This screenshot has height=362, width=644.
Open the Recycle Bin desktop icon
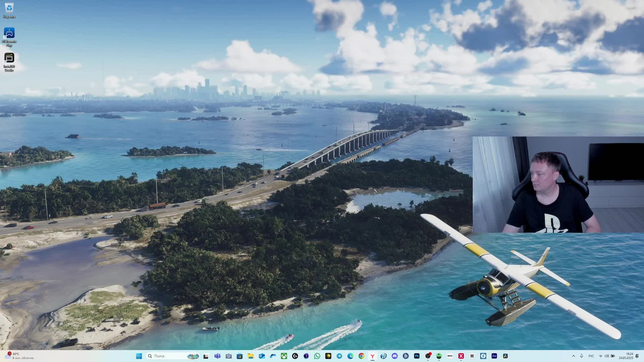click(x=9, y=8)
